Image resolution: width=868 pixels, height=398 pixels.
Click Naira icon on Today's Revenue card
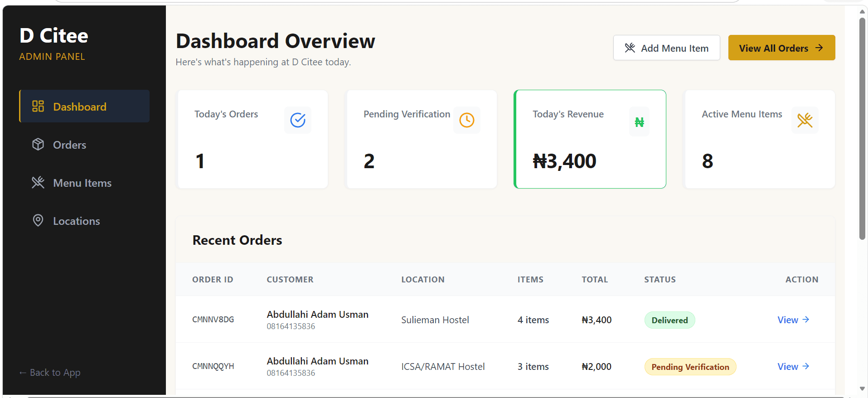pyautogui.click(x=639, y=121)
